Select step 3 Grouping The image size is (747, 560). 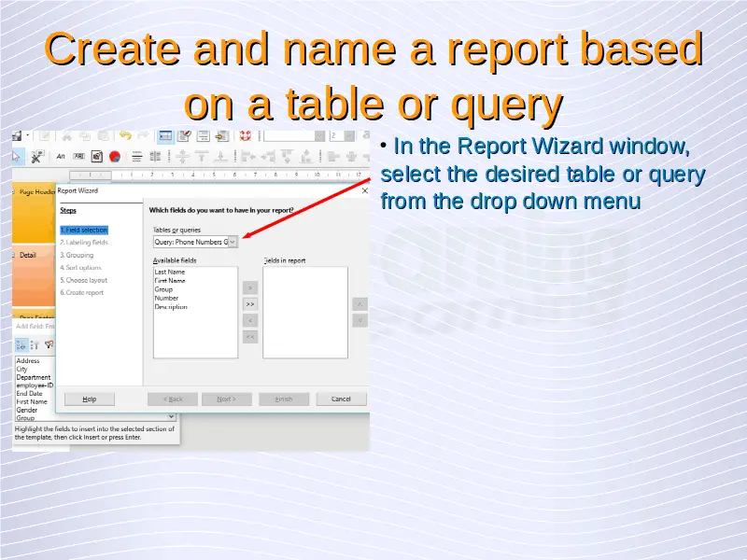(x=78, y=255)
